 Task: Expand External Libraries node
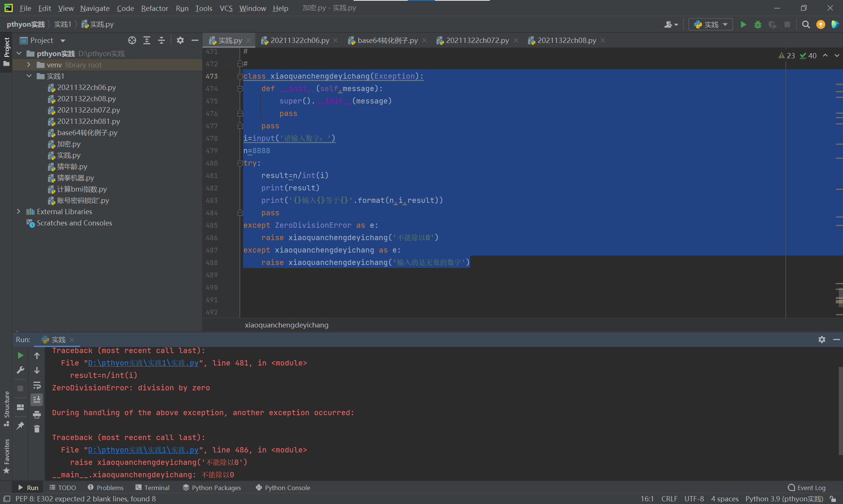(x=18, y=212)
